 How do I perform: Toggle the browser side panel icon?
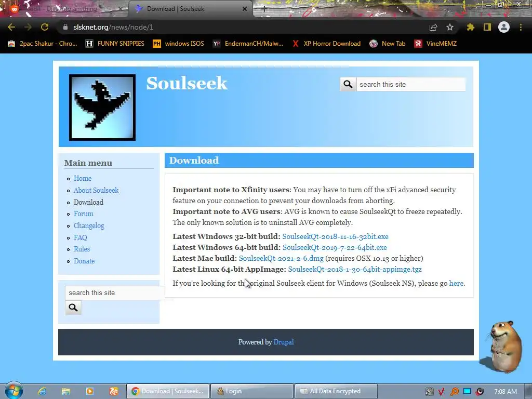pos(487,27)
